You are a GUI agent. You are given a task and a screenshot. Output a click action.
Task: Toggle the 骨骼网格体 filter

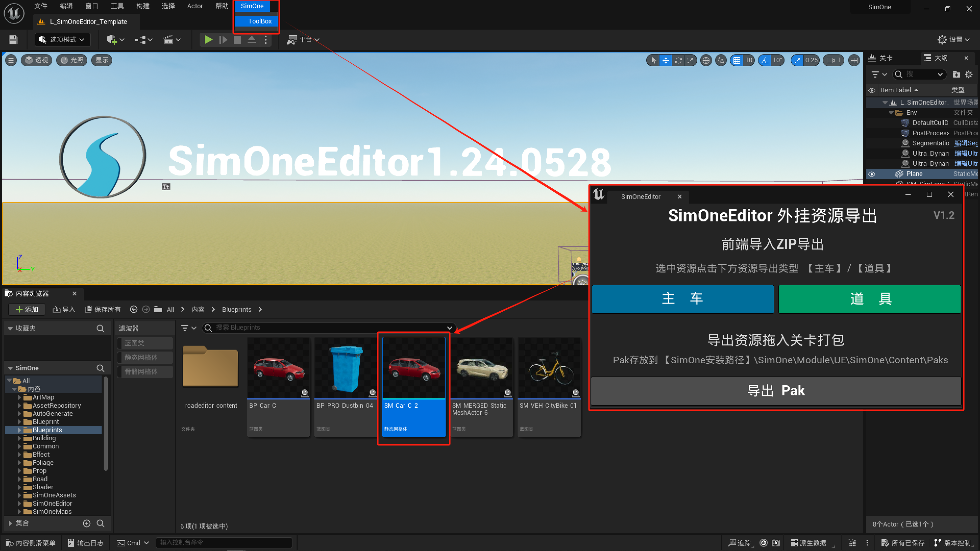pyautogui.click(x=145, y=372)
